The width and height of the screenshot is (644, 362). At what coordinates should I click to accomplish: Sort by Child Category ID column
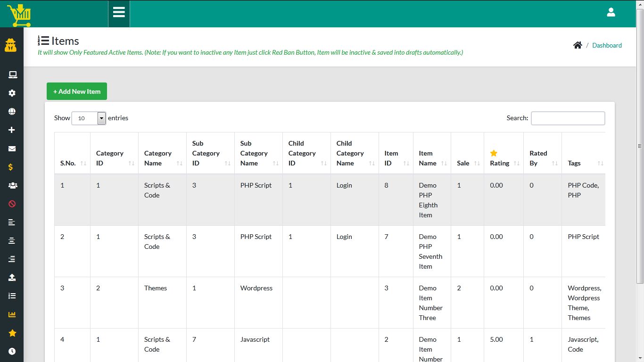306,153
